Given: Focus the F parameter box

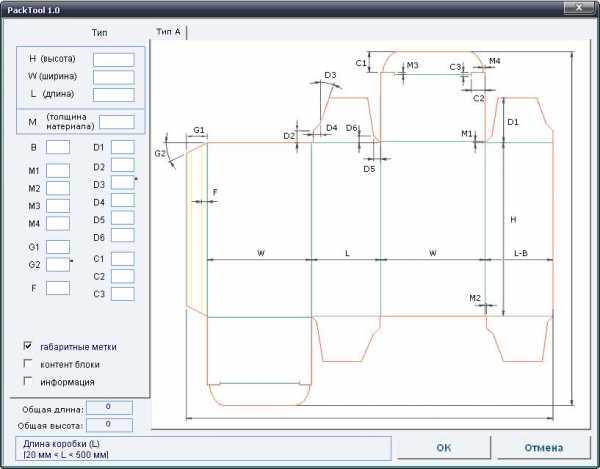Looking at the screenshot, I should (x=58, y=288).
